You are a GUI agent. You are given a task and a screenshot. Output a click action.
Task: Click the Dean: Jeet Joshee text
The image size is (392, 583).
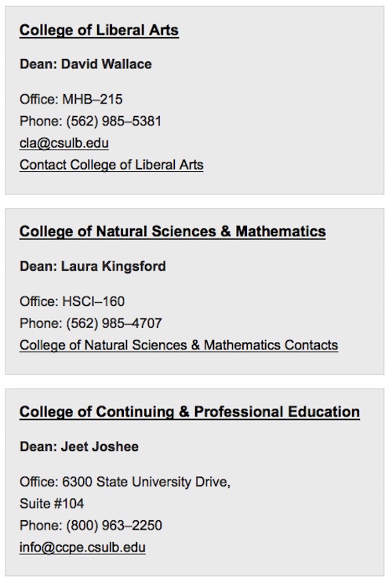(79, 446)
